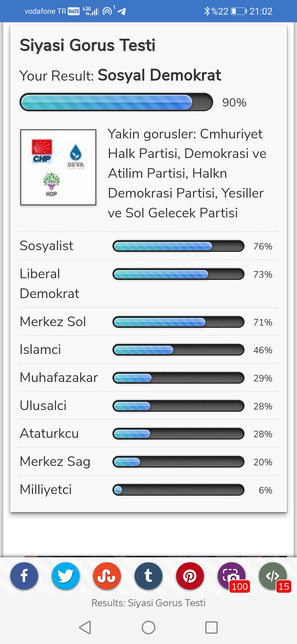Image resolution: width=297 pixels, height=644 pixels.
Task: Open screenshot share icon with 100 badge
Action: pos(232,576)
